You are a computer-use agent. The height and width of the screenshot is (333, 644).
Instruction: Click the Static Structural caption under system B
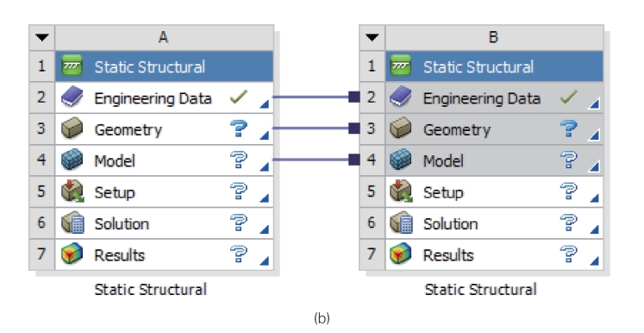[x=480, y=290]
